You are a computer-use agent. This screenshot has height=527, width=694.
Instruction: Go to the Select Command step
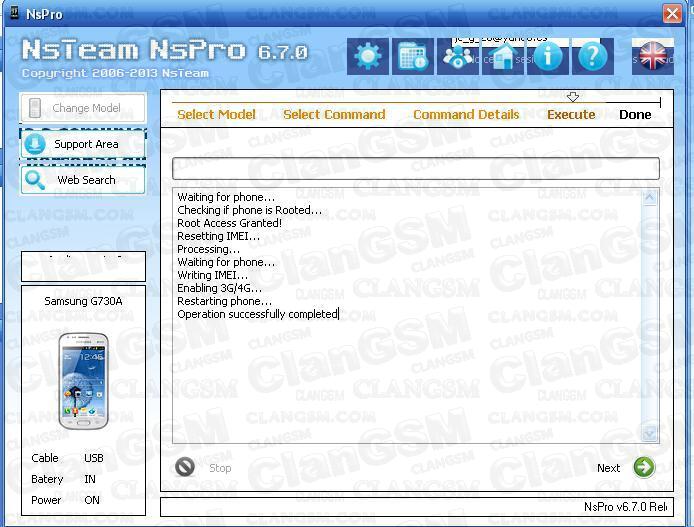click(334, 115)
